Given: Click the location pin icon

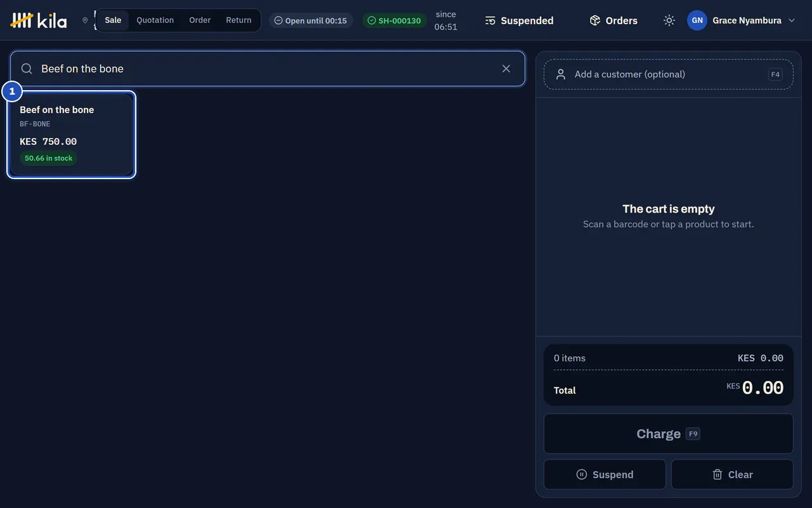Looking at the screenshot, I should pos(85,20).
